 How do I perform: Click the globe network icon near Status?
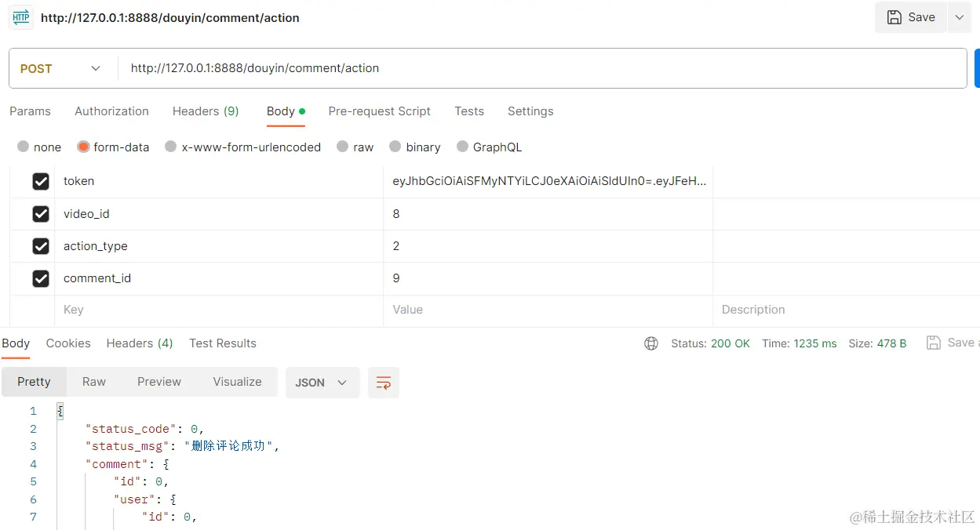651,343
